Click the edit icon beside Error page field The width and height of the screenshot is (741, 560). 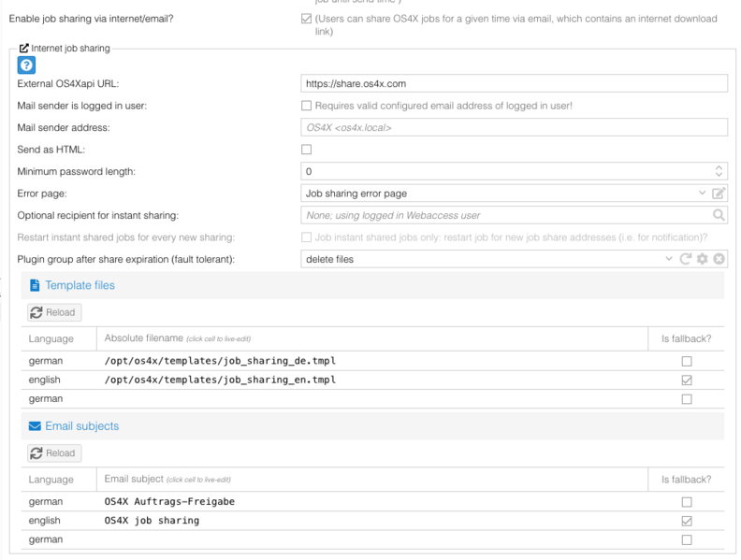click(x=719, y=194)
